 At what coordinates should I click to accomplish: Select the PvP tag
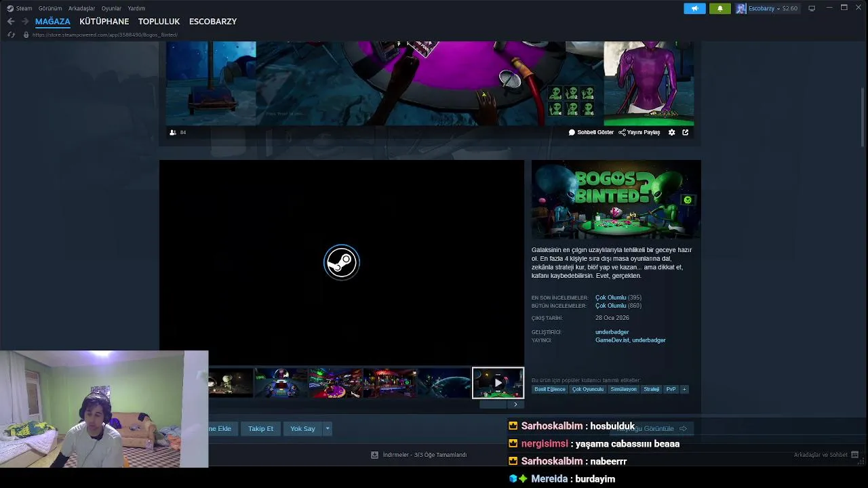(671, 390)
